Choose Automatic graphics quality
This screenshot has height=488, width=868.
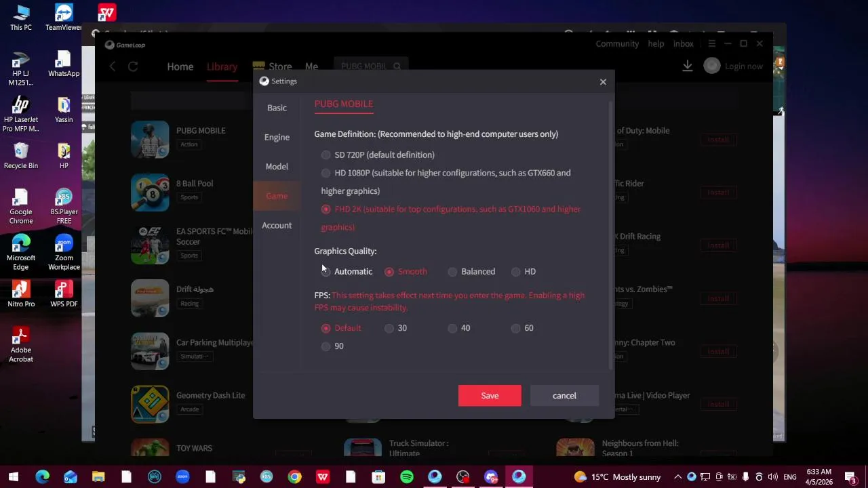[x=326, y=272]
